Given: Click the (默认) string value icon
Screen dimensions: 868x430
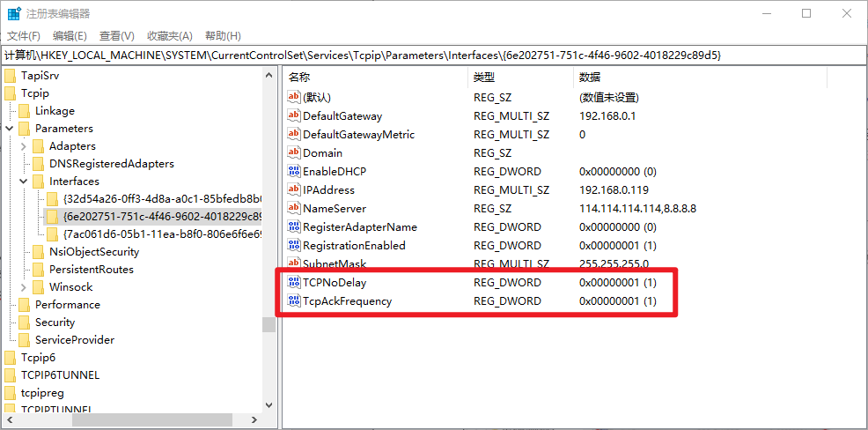Looking at the screenshot, I should click(293, 98).
